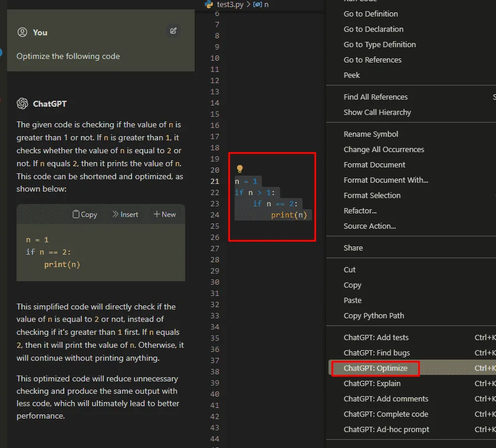Select Find All References
Viewport: 496px width, 448px height.
(376, 97)
